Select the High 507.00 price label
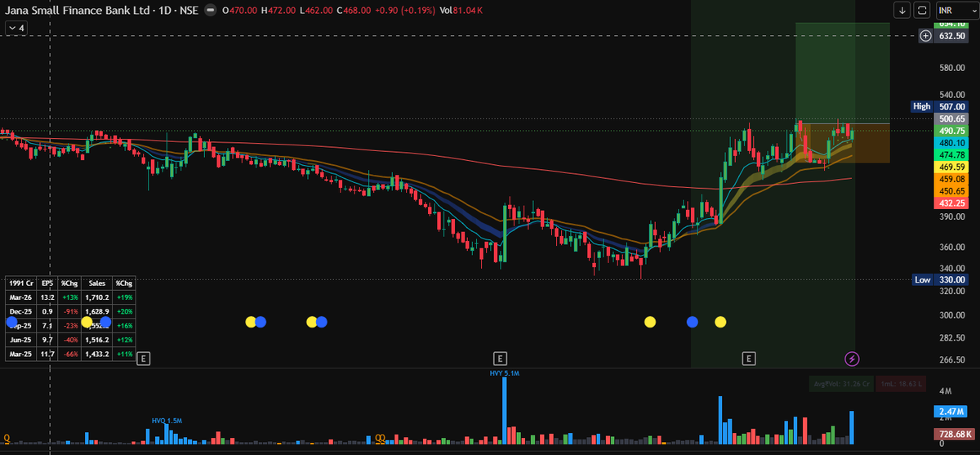 [x=939, y=106]
